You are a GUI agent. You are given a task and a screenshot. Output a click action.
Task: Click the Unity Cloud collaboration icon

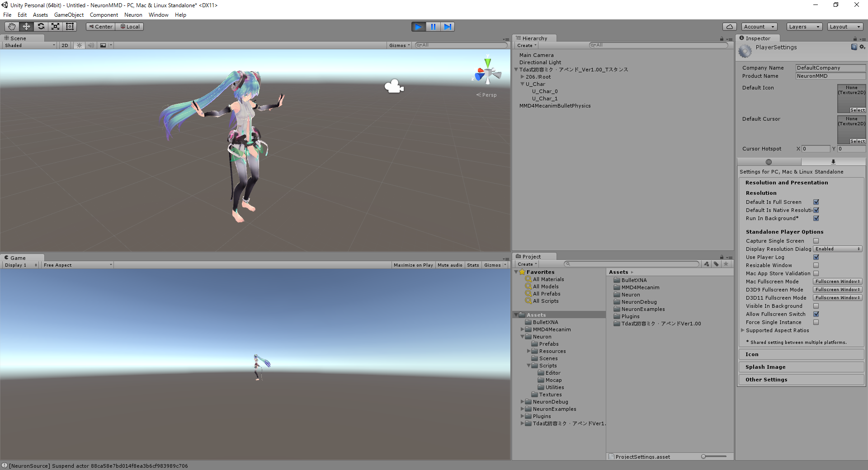[x=729, y=26]
